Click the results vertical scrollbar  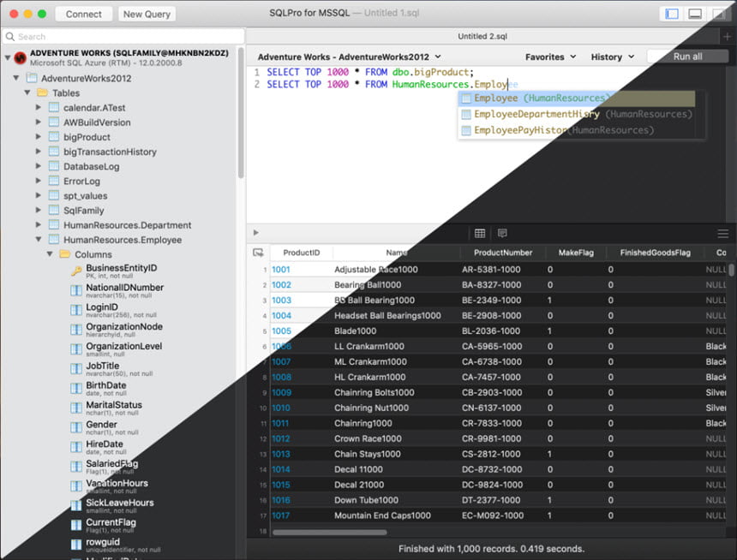pyautogui.click(x=731, y=270)
